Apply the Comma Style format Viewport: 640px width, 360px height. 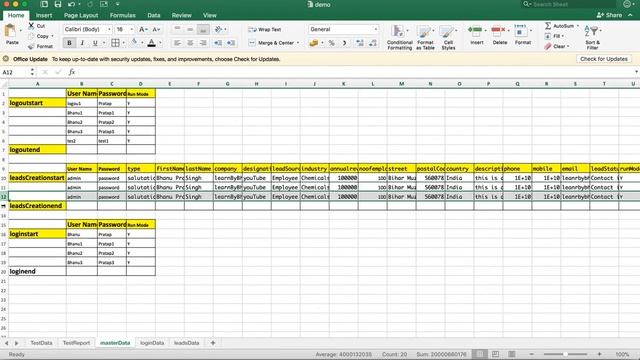344,43
